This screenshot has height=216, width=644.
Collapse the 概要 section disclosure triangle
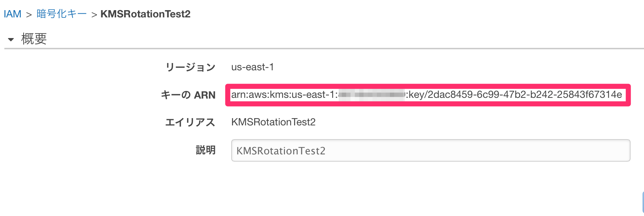[11, 39]
